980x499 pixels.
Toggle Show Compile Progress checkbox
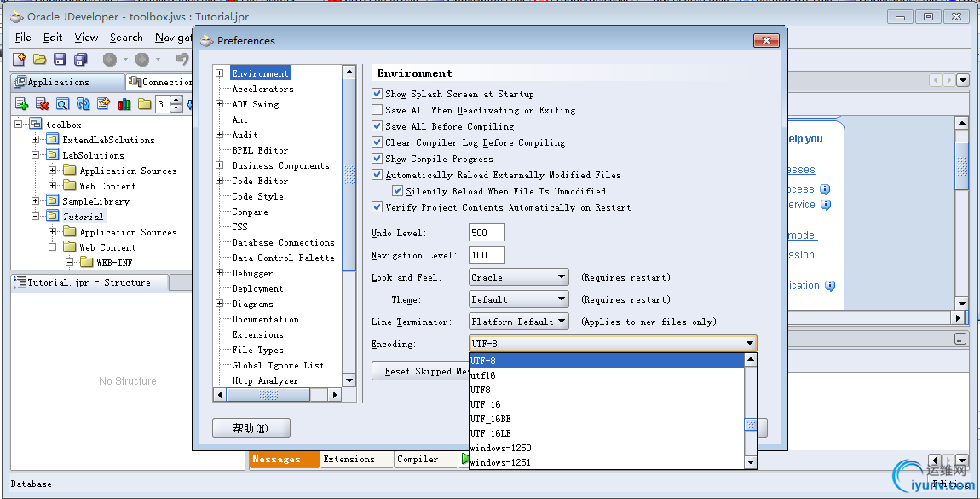click(x=377, y=159)
